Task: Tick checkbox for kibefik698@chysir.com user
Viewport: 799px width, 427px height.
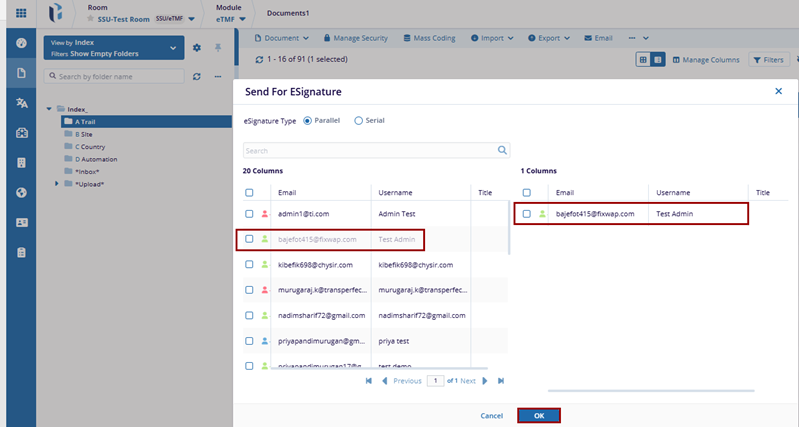Action: [249, 265]
